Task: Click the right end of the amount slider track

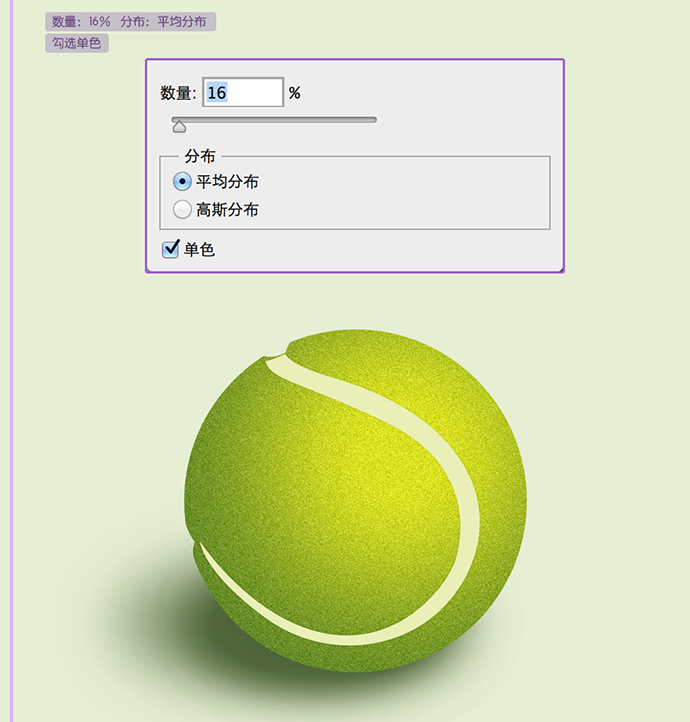Action: coord(374,120)
